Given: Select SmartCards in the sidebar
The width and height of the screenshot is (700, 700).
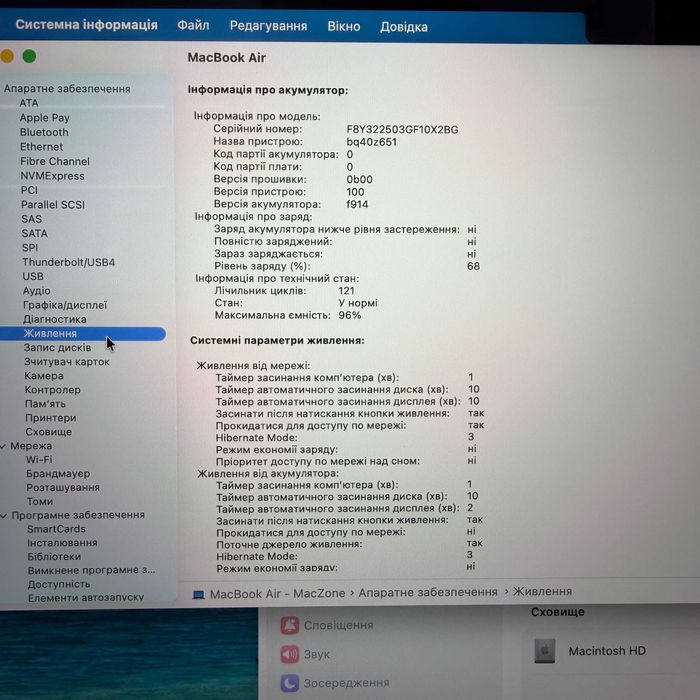Looking at the screenshot, I should point(56,529).
